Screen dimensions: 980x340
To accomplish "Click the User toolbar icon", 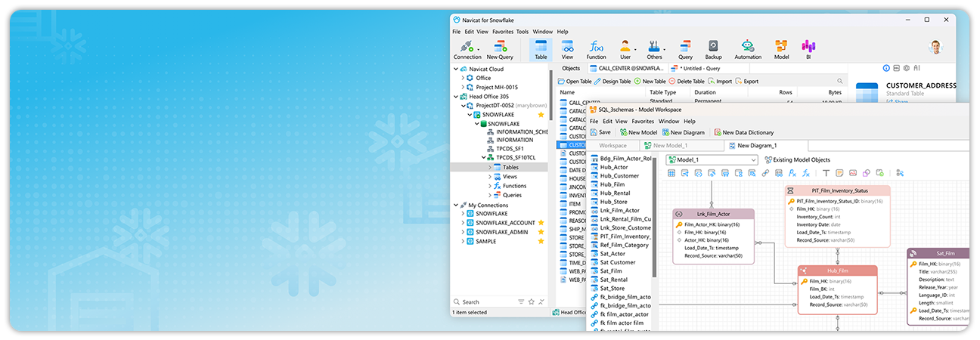I will click(x=625, y=50).
